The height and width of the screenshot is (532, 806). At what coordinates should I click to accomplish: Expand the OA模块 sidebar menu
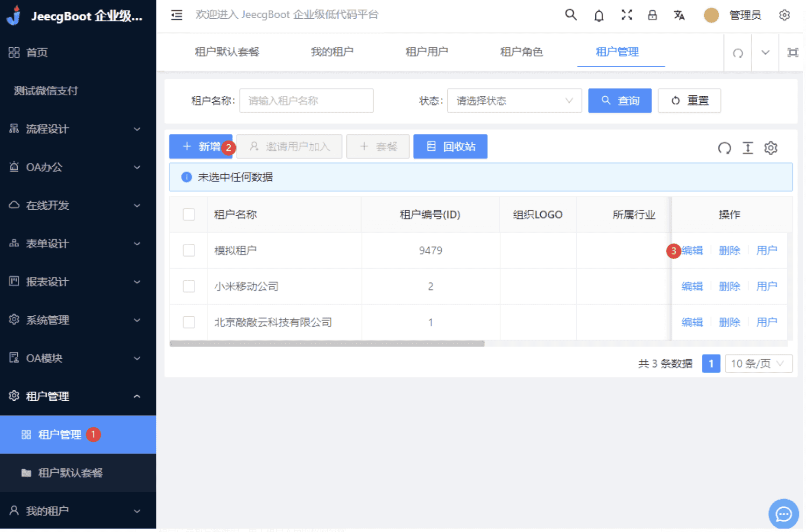click(78, 358)
